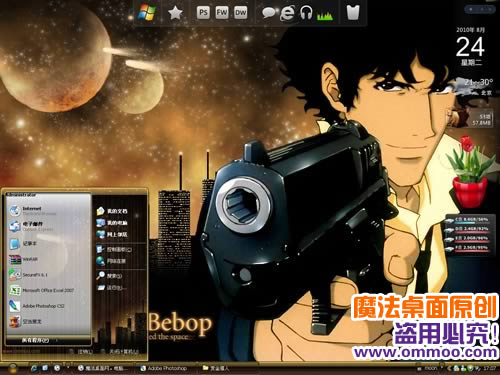Image resolution: width=500 pixels, height=375 pixels.
Task: Open Internet Explorer quick launch icon
Action: tap(34, 368)
